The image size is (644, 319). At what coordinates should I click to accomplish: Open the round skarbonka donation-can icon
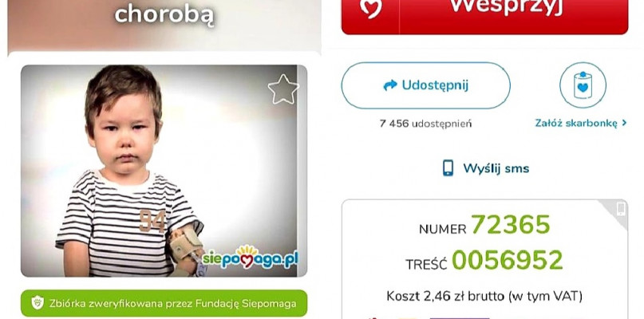[583, 85]
